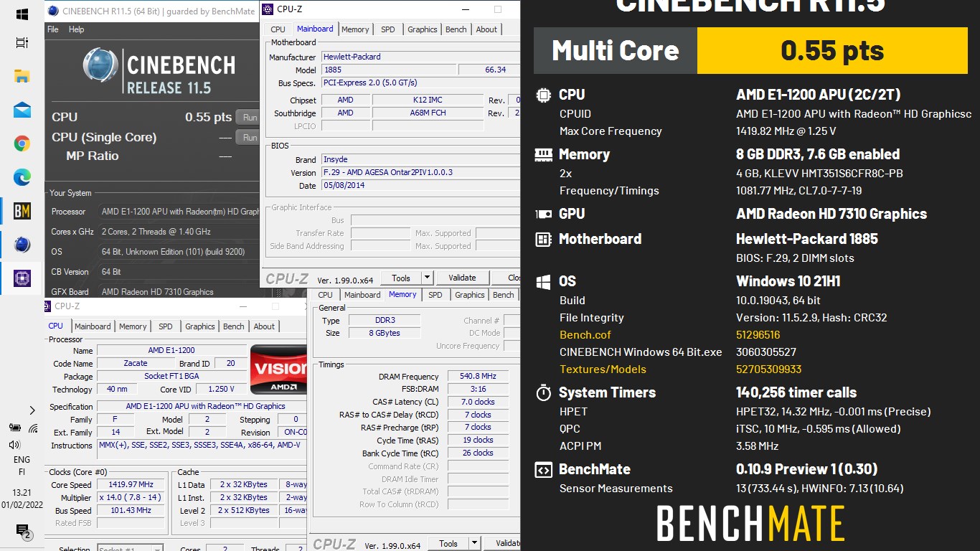Image resolution: width=980 pixels, height=551 pixels.
Task: Select CPU tab in CPU-Z Mainboard window
Action: (278, 29)
